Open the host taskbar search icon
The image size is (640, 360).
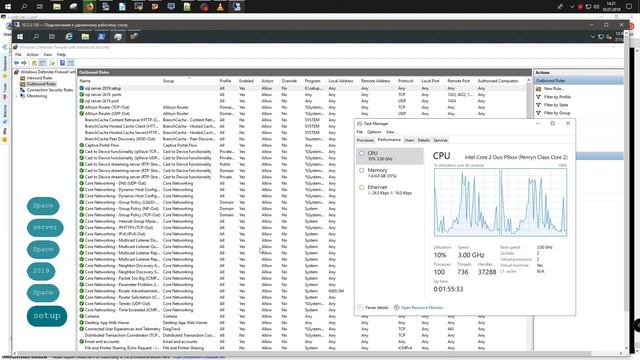click(x=24, y=7)
